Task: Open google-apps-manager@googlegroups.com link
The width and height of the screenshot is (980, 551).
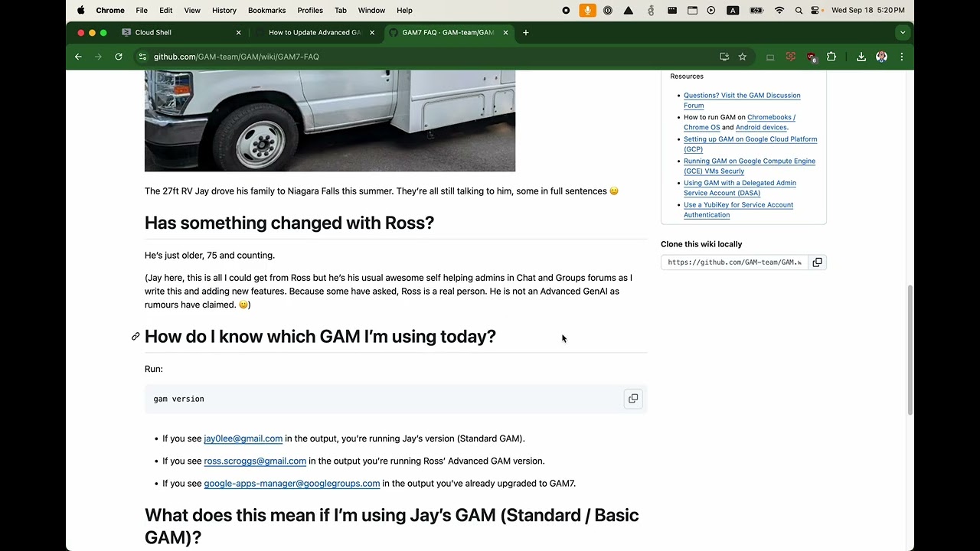Action: point(292,483)
